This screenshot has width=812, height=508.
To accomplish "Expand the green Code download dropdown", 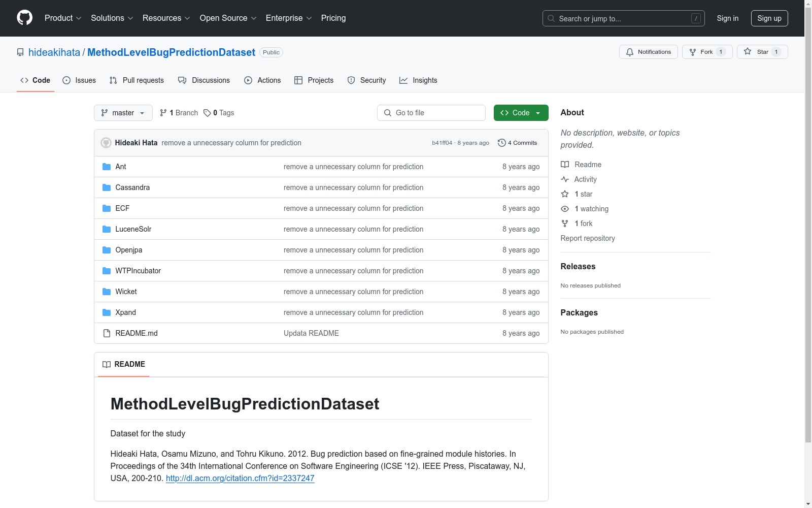I will [521, 113].
